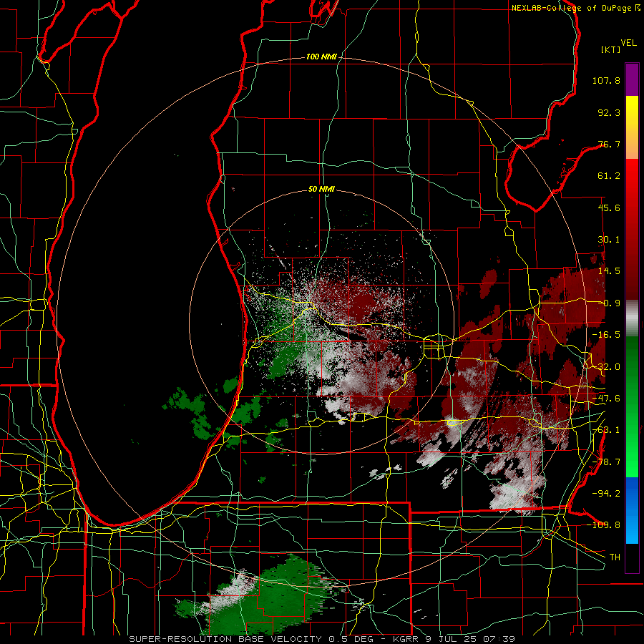The image size is (644, 644).
Task: Click the 100 NMI range ring label
Action: 321,57
